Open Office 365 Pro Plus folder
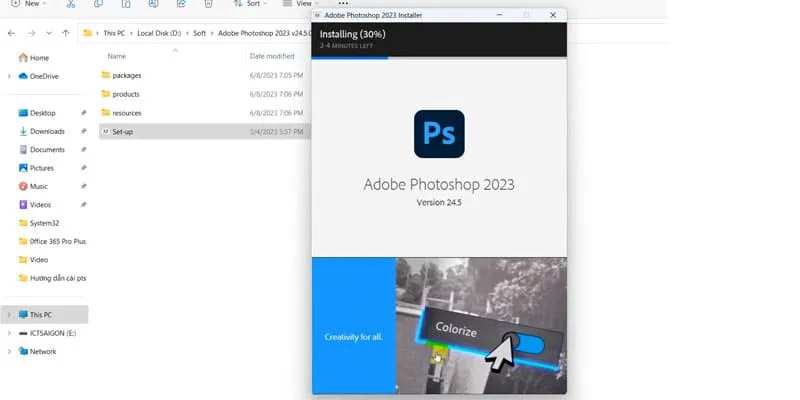 [x=52, y=241]
